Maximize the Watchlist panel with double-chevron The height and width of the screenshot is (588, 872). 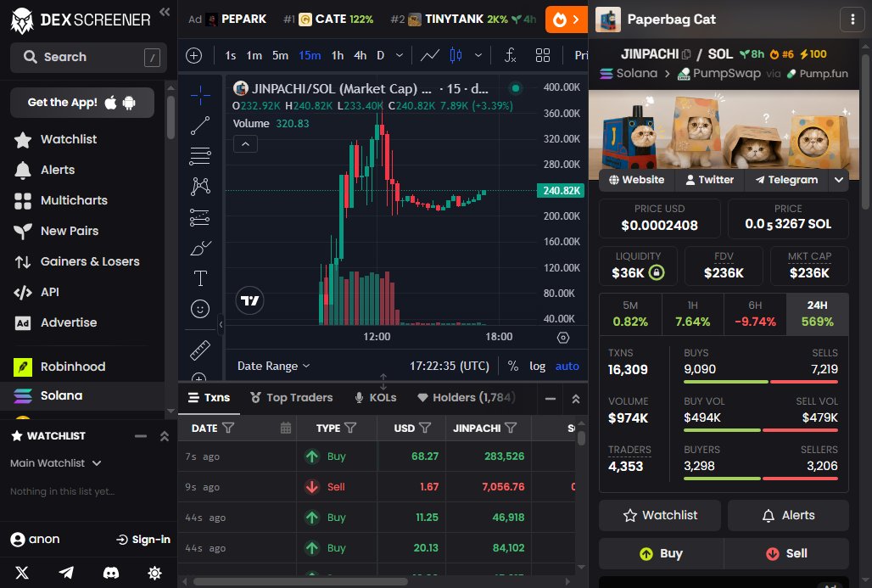coord(164,436)
